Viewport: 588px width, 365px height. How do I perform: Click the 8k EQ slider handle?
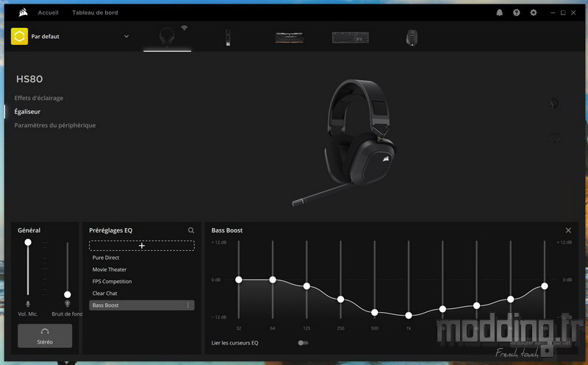[510, 300]
